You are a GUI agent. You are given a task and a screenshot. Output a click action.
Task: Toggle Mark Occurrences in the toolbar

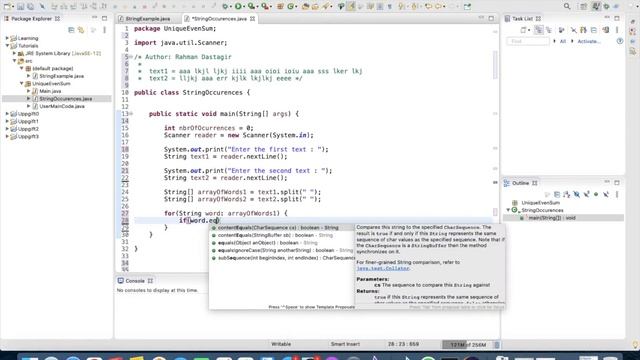[x=351, y=6]
